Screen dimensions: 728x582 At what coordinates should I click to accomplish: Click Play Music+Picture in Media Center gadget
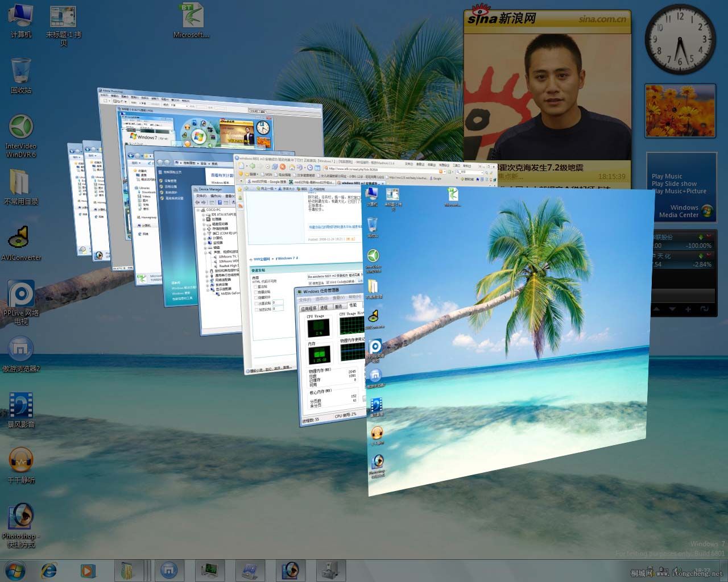679,191
